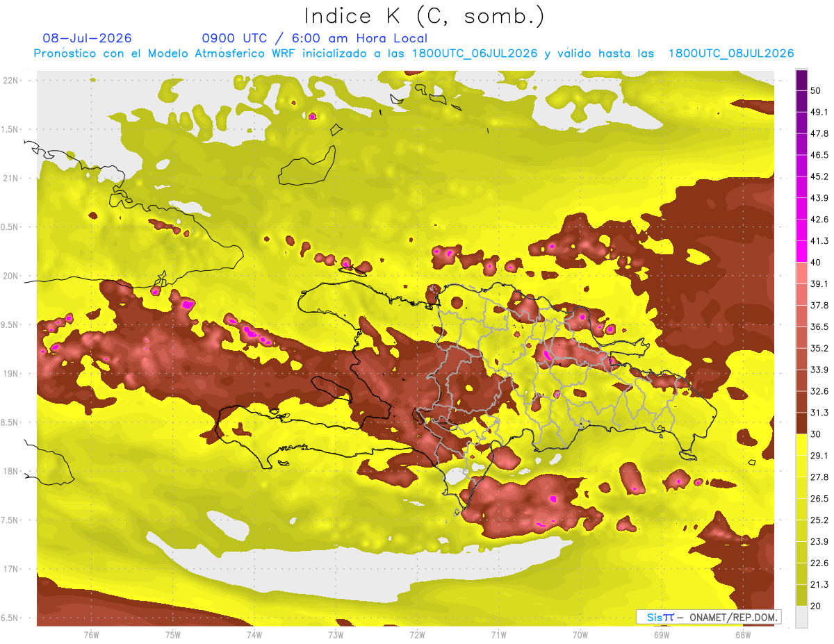The width and height of the screenshot is (834, 644).
Task: Click the colorbar value '27.8'
Action: coord(819,477)
